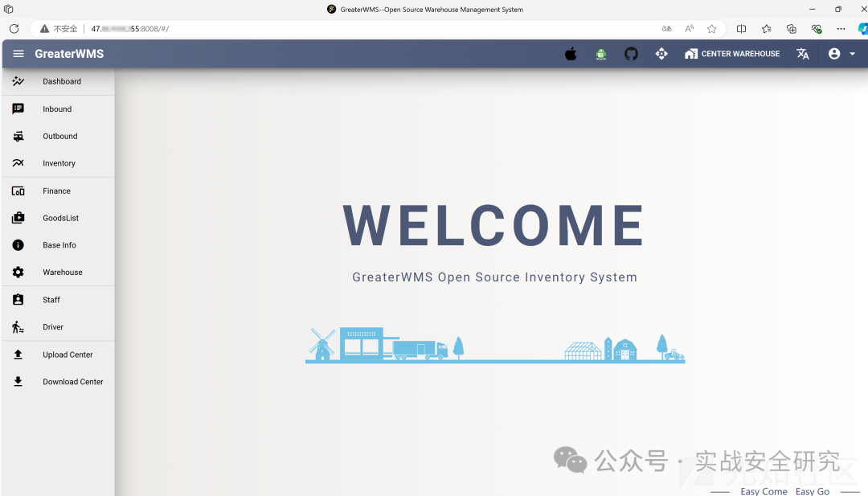Screen dimensions: 868x496
Task: Go to the Inbound menu item
Action: coord(58,109)
